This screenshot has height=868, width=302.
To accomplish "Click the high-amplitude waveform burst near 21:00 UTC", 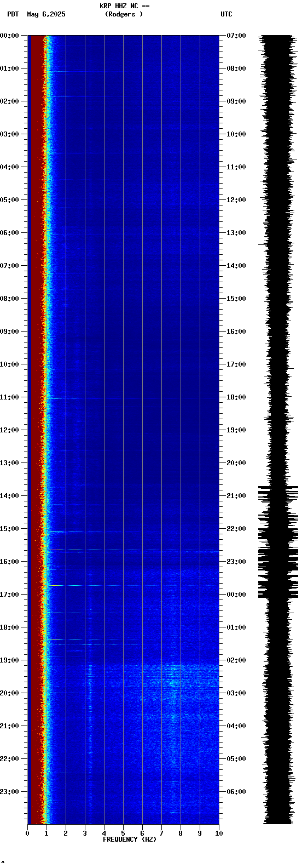I will click(x=278, y=493).
